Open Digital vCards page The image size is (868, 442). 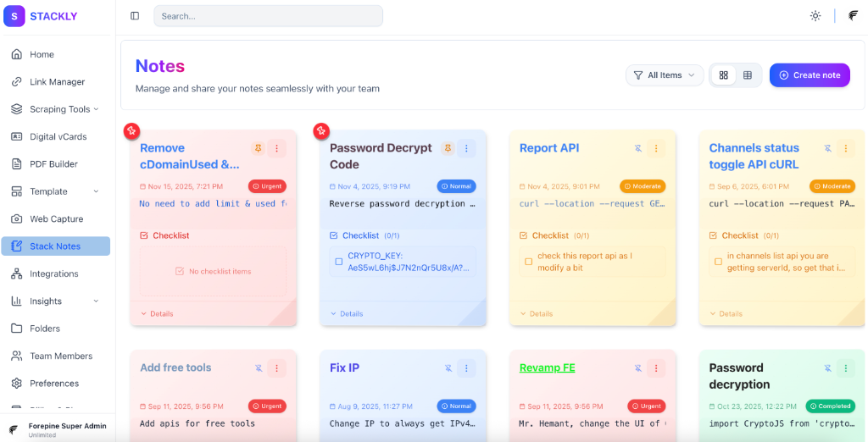[55, 136]
